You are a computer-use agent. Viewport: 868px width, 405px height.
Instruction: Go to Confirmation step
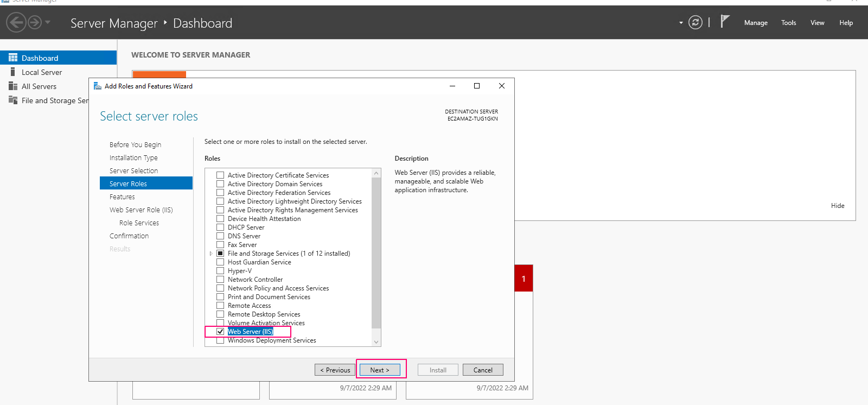pos(129,236)
